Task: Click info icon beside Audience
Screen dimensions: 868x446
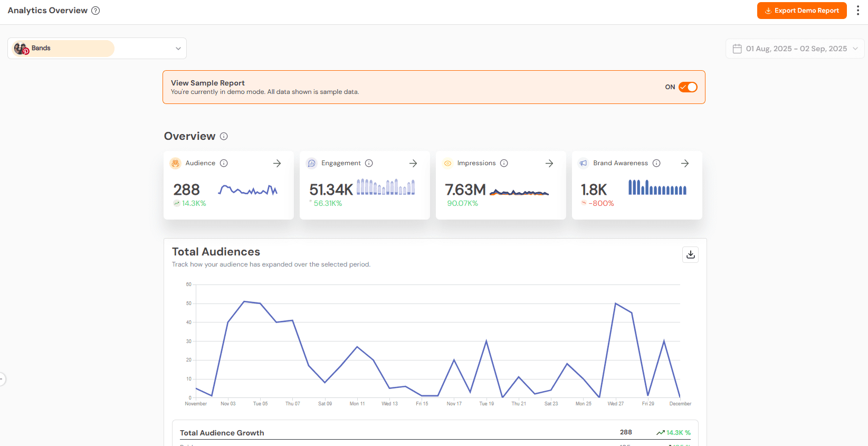Action: [x=224, y=163]
